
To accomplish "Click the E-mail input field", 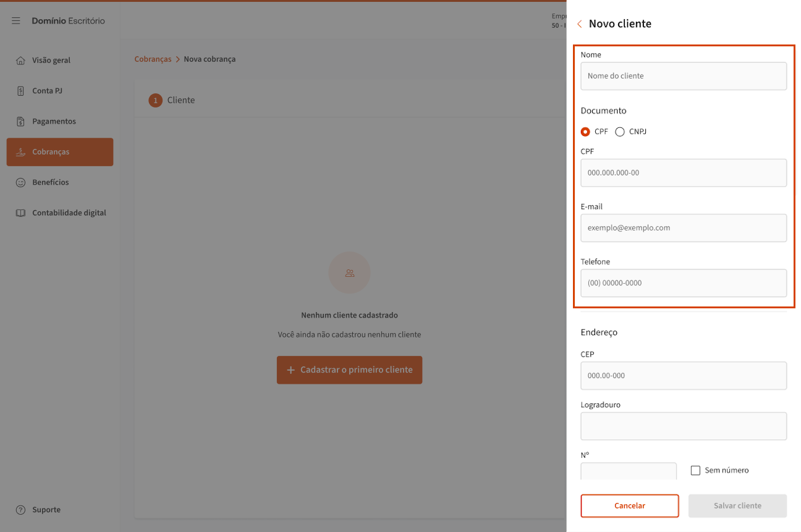I will [684, 228].
